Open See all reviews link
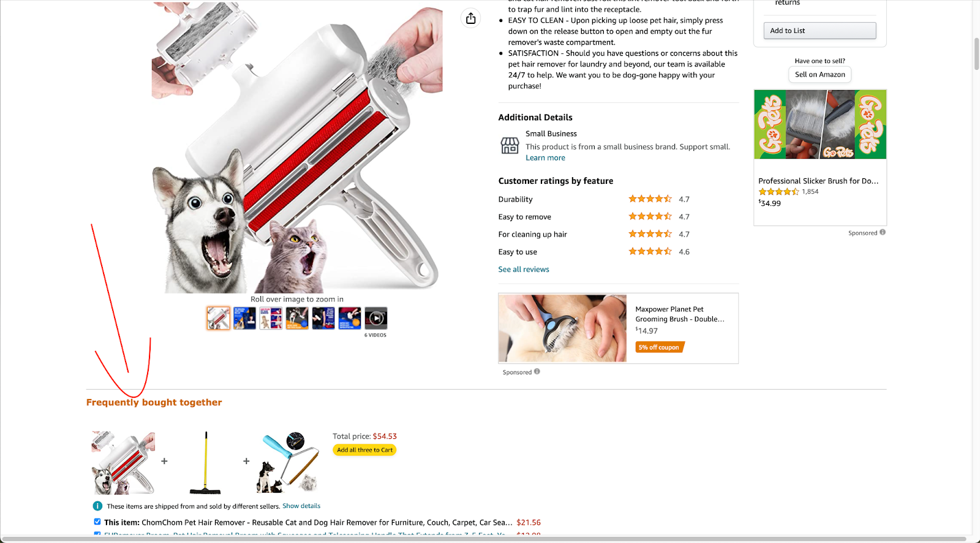The width and height of the screenshot is (980, 543). [524, 269]
